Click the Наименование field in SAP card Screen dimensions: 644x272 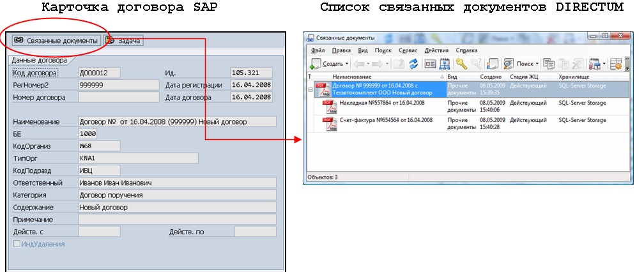click(x=177, y=122)
